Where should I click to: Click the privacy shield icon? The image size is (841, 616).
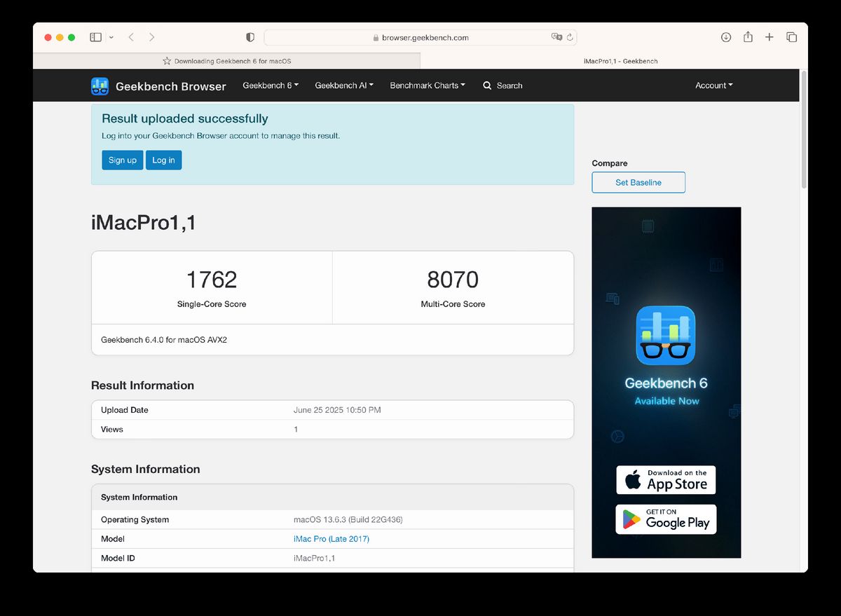pyautogui.click(x=250, y=37)
